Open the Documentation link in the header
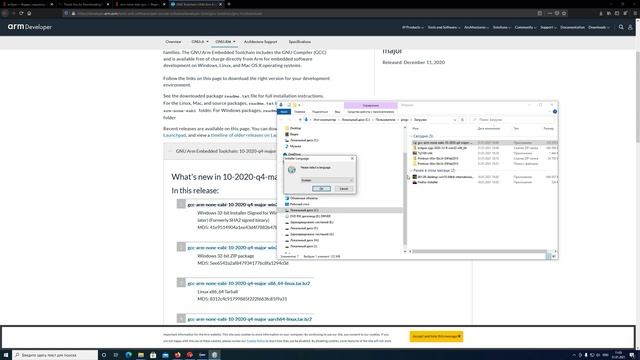This screenshot has height=360, width=640. [572, 27]
